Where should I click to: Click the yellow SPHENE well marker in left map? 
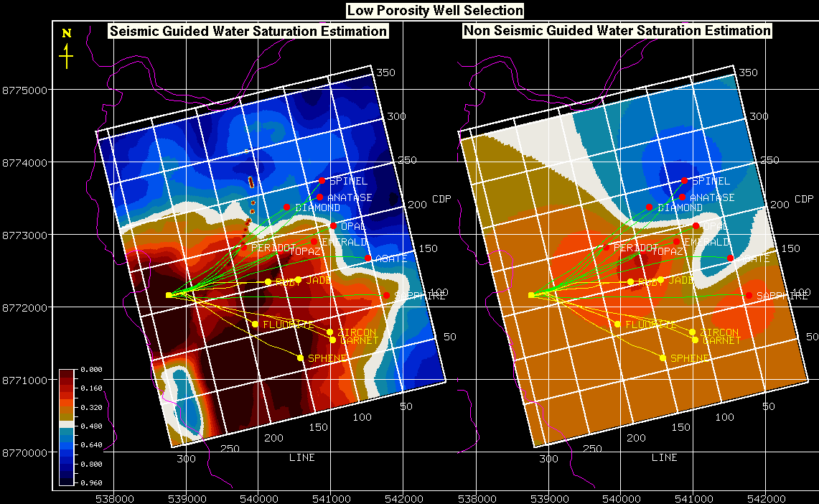300,358
